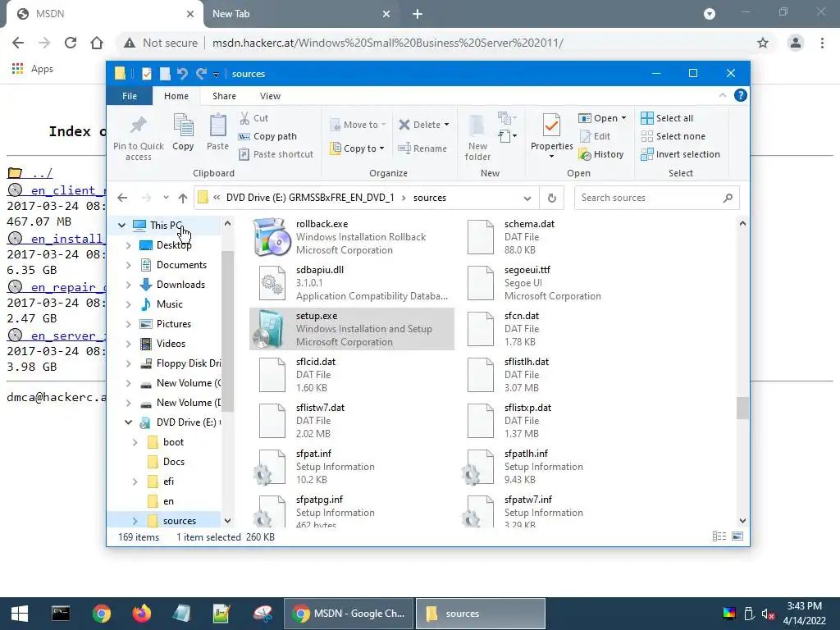Viewport: 840px width, 630px height.
Task: Click Invert selection in ribbon
Action: 680,154
